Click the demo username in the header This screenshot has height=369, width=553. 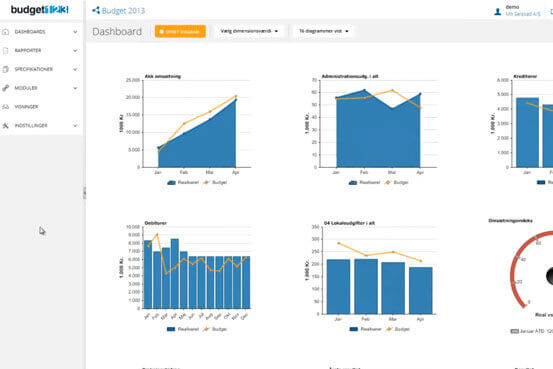(512, 7)
